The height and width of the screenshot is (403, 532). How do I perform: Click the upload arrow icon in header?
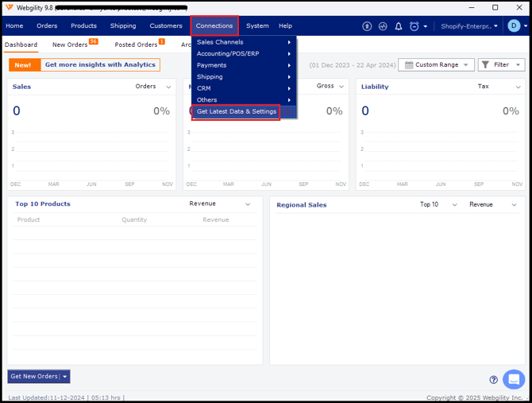[367, 26]
